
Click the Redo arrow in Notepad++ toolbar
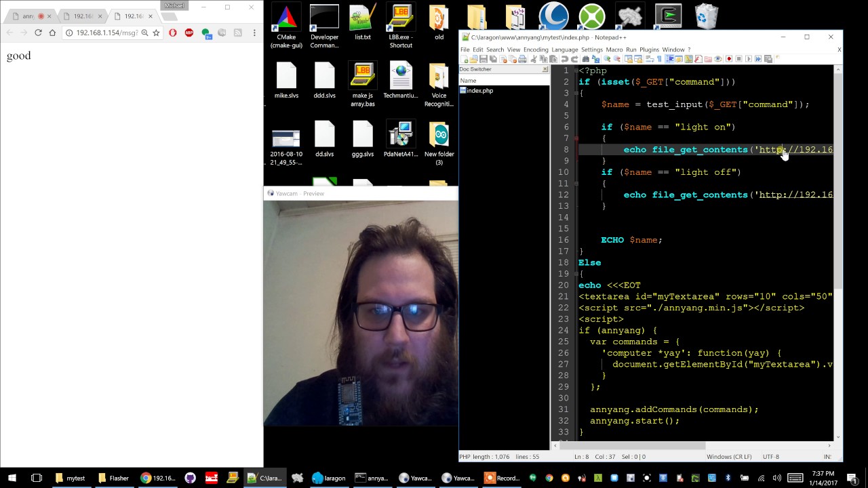pos(574,59)
